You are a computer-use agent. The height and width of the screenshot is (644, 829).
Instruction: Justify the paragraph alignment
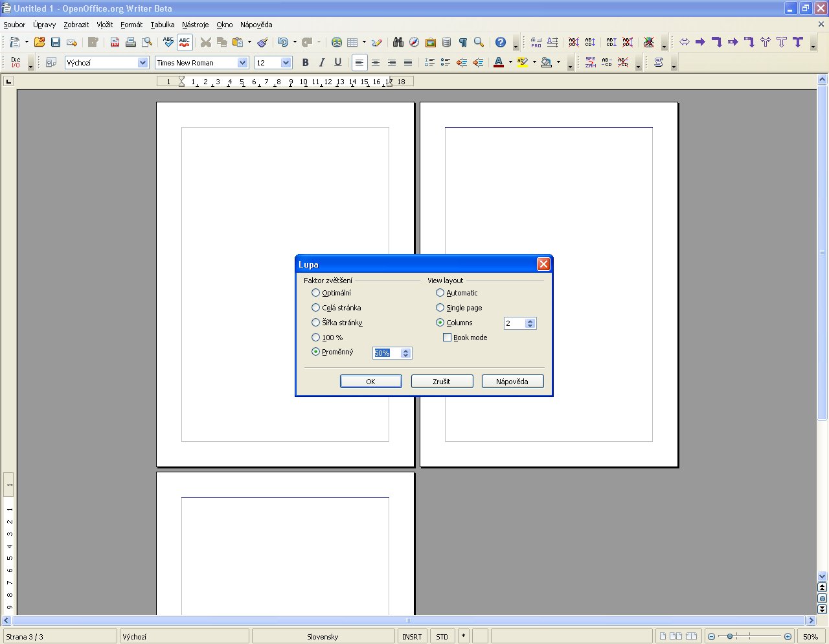coord(408,62)
